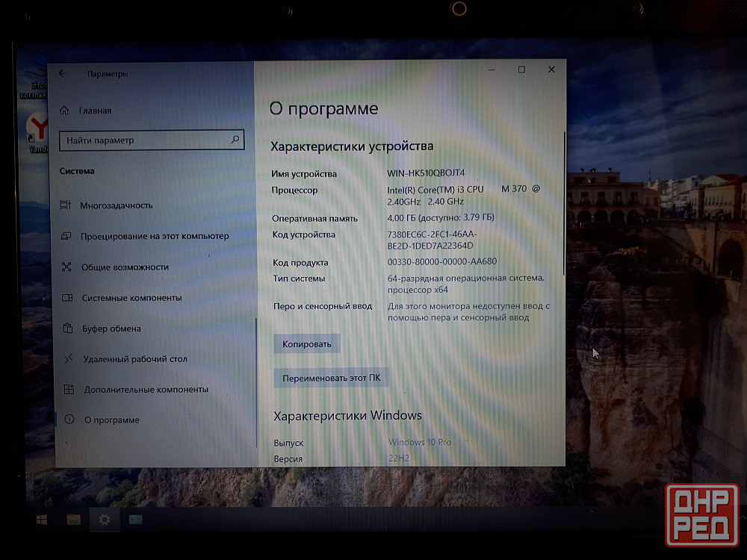747x560 pixels.
Task: Click the back arrow in Settings header
Action: (x=63, y=73)
